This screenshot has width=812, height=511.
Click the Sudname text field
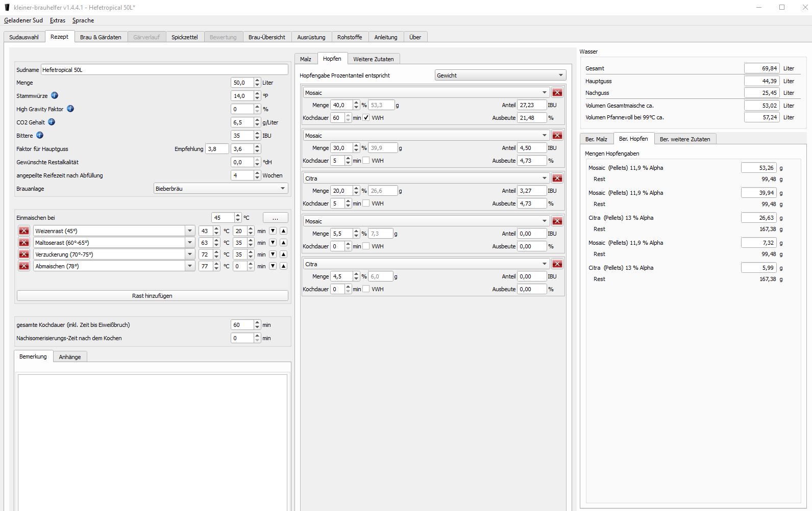click(x=164, y=70)
